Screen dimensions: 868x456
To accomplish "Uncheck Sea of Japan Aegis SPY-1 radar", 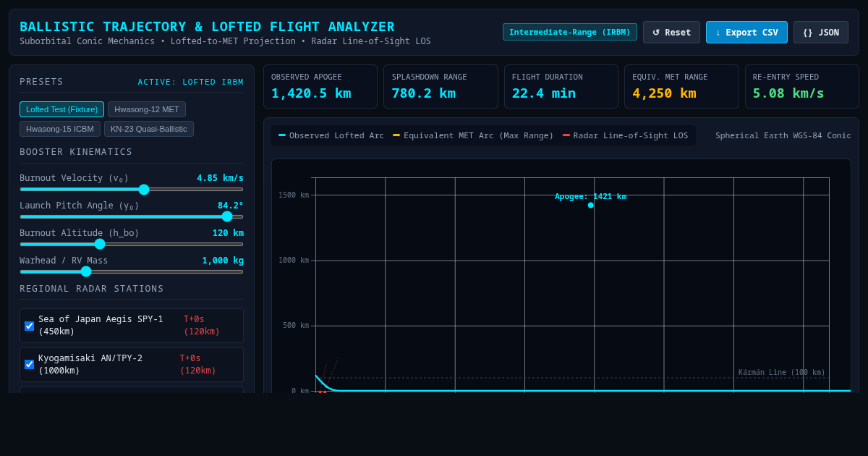I will [x=29, y=326].
